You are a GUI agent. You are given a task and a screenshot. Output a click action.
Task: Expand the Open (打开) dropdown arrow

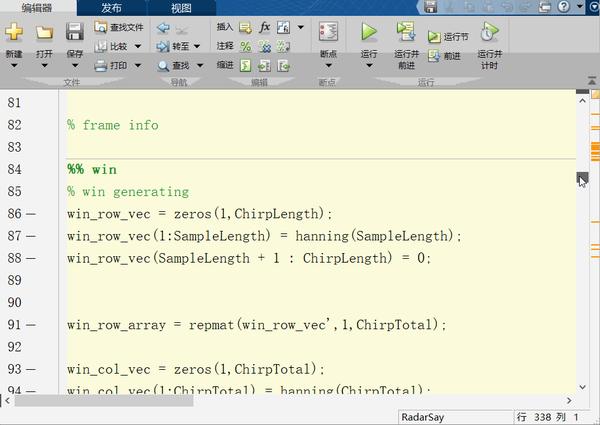click(44, 65)
